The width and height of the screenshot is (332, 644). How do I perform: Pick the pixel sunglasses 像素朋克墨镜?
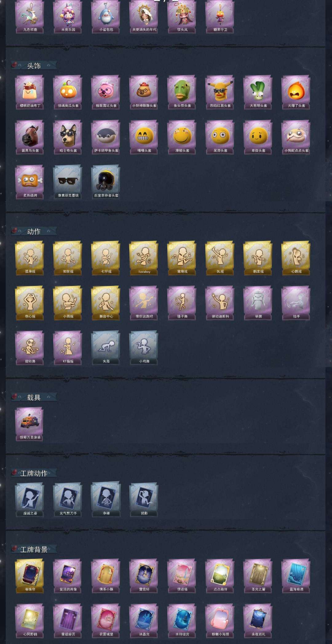68,182
